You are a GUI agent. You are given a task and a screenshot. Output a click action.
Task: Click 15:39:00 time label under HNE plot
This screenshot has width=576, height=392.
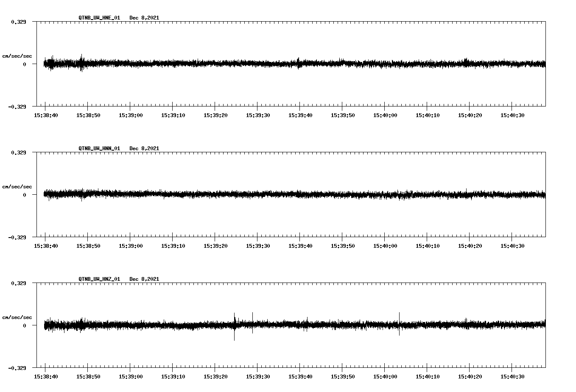131,115
